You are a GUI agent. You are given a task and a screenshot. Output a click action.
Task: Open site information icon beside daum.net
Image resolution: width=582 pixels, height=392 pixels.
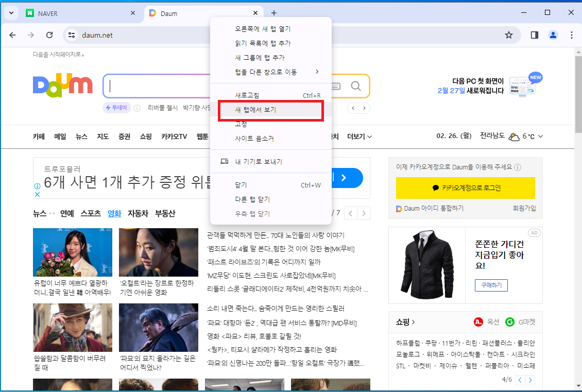(x=71, y=35)
